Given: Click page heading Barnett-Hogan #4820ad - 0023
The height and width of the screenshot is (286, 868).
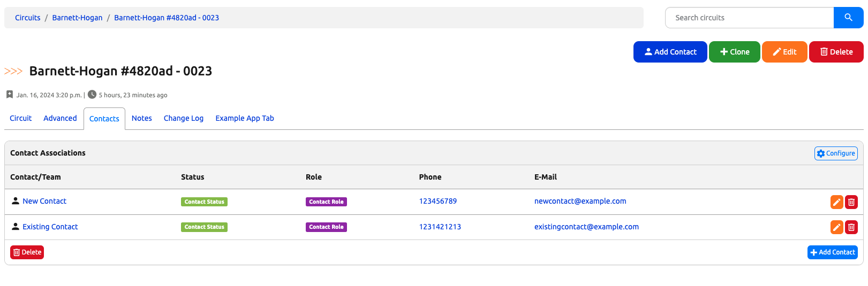Looking at the screenshot, I should [x=120, y=71].
